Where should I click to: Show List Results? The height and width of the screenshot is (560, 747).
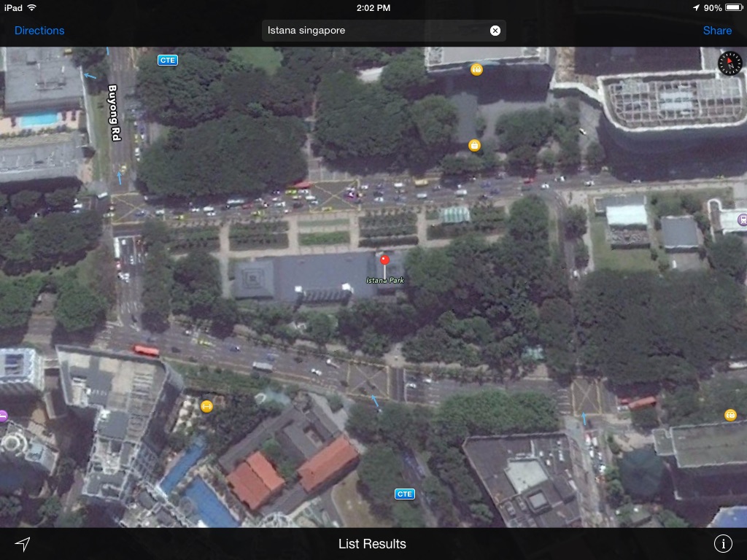[x=372, y=544]
